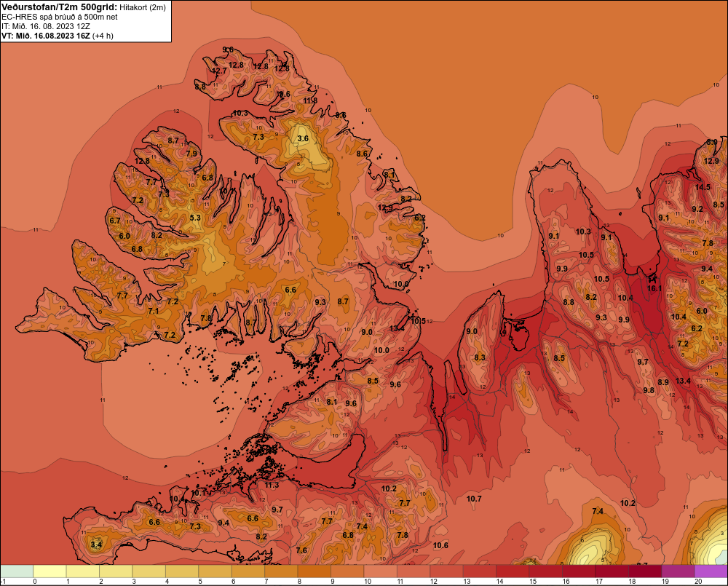This screenshot has width=728, height=586.
Task: Click the 12.7 temperature value on the map
Action: tap(219, 71)
